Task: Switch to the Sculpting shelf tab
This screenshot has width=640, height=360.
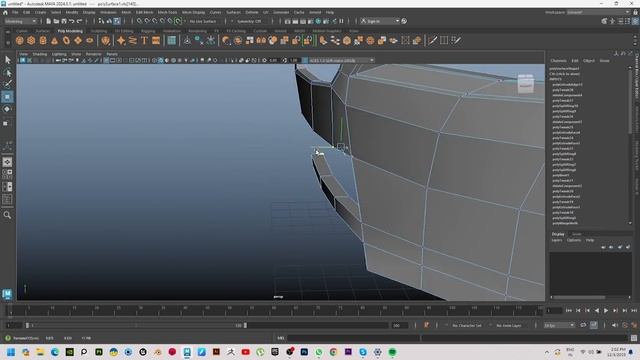Action: coord(99,31)
